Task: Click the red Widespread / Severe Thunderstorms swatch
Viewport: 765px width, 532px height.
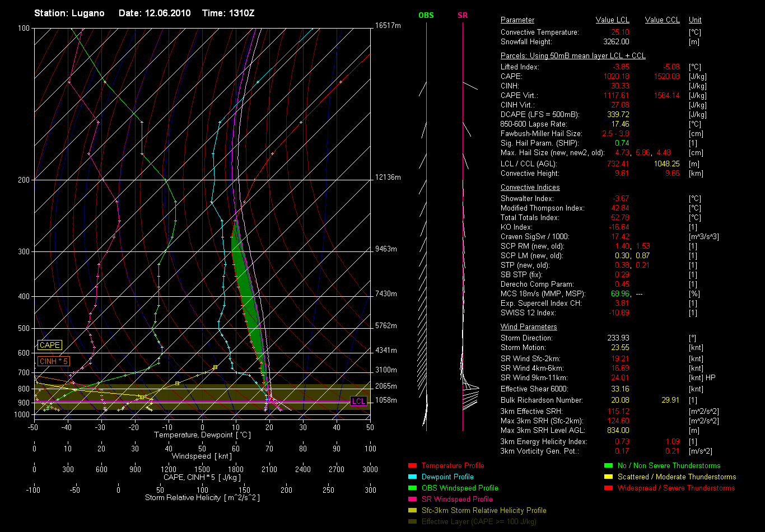Action: click(x=608, y=488)
